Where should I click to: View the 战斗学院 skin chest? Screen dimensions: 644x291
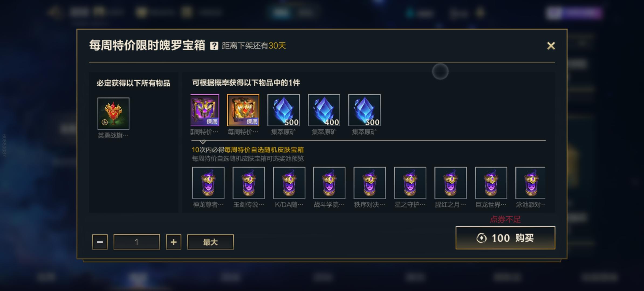329,183
